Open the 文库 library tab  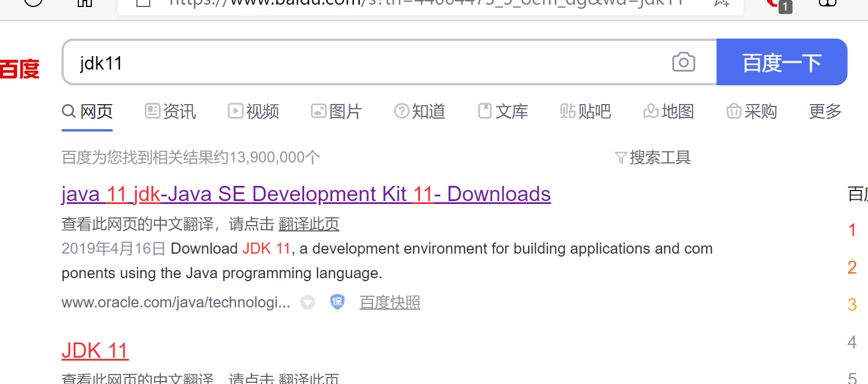503,111
